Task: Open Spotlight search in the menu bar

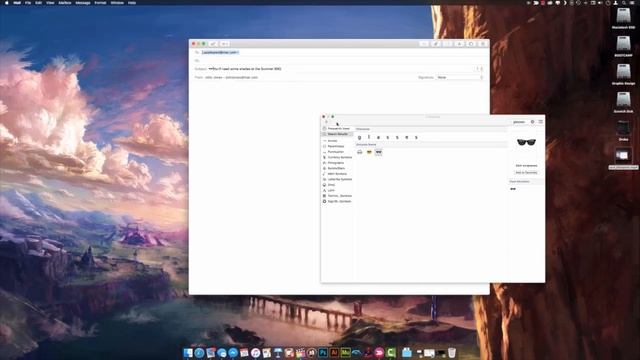Action: (624, 2)
